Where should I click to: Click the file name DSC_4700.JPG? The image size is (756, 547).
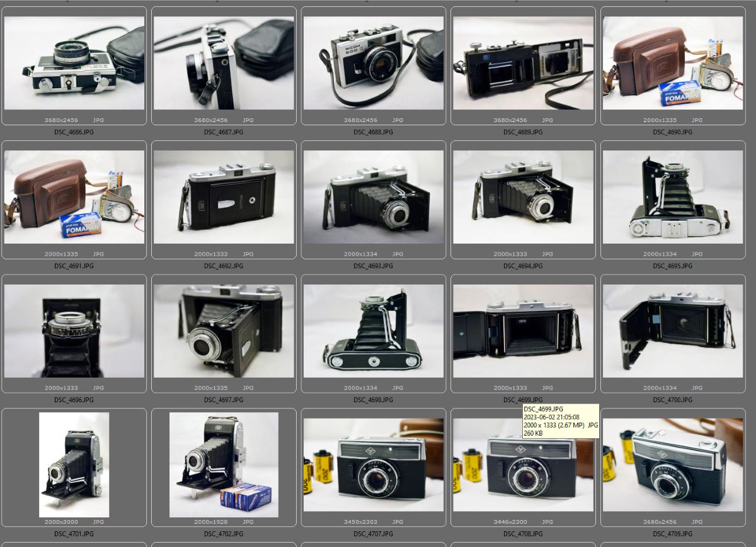tap(673, 400)
